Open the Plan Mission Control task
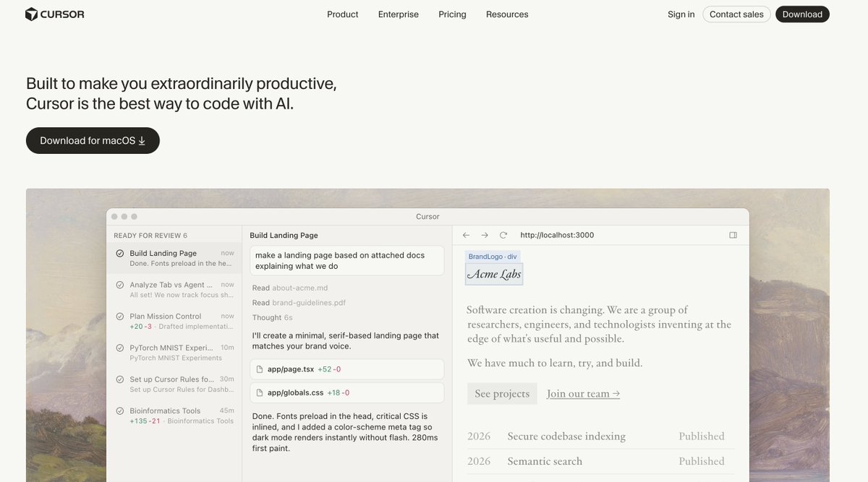This screenshot has height=482, width=868. coord(174,321)
